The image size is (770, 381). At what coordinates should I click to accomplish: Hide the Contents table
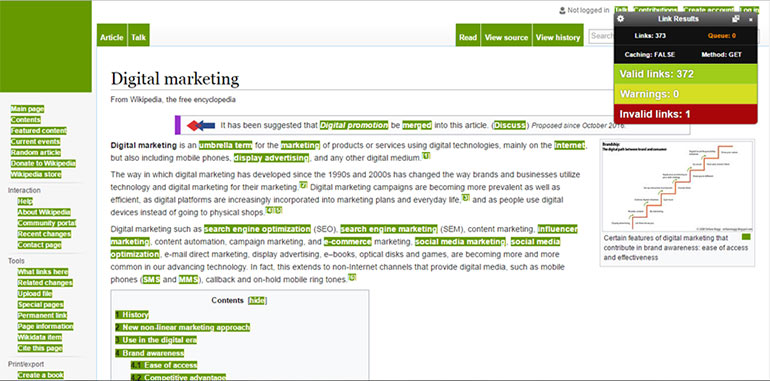tap(256, 300)
